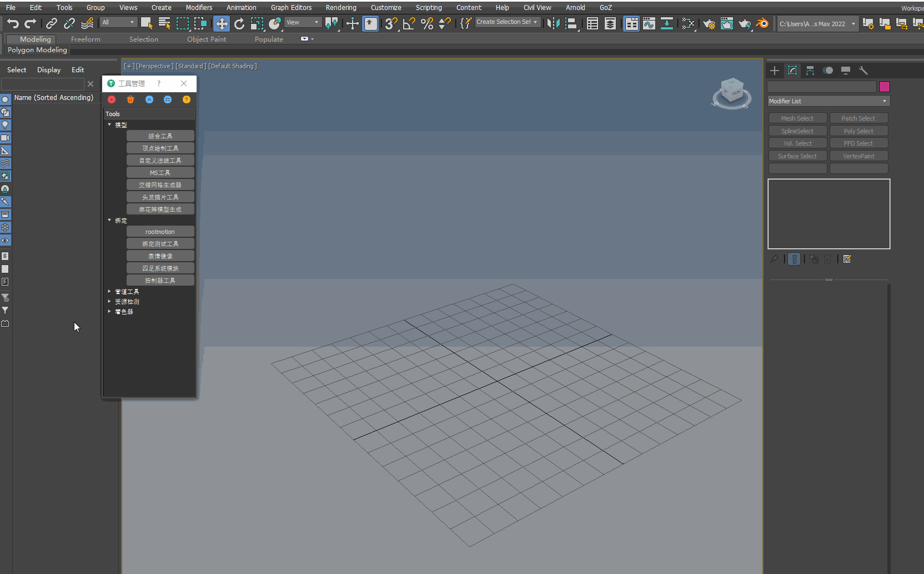
Task: Click the pink object color swatch
Action: point(885,87)
